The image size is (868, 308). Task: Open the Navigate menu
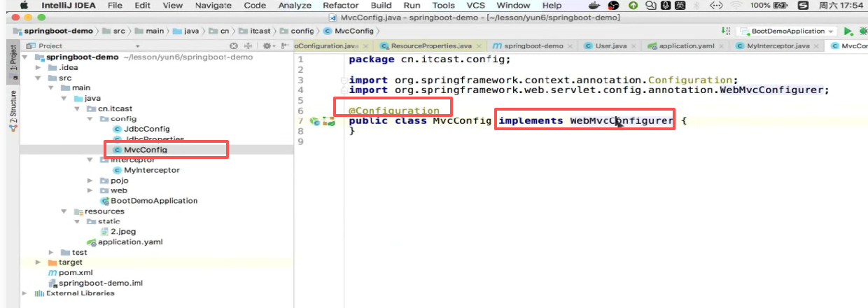213,5
